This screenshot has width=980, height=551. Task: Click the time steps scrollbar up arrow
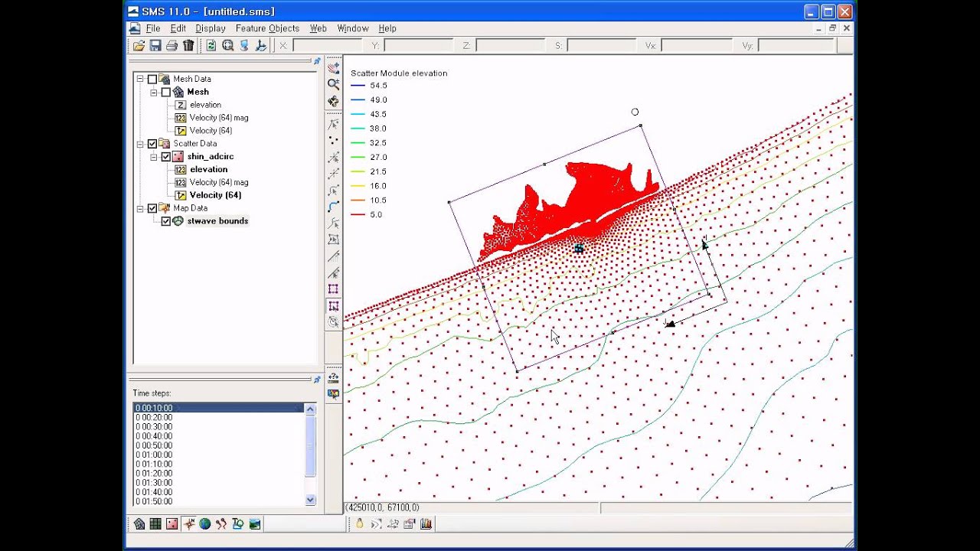pos(310,409)
